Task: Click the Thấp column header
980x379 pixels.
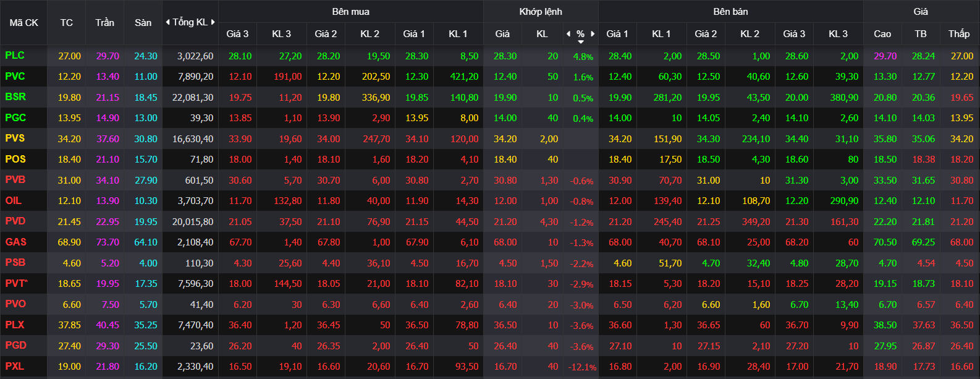Action: [959, 34]
